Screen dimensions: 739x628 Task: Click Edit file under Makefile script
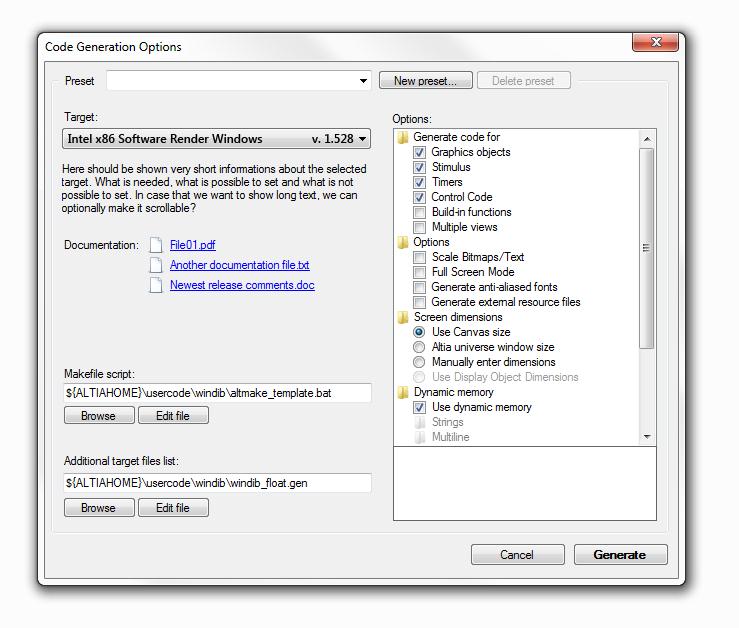[x=173, y=416]
